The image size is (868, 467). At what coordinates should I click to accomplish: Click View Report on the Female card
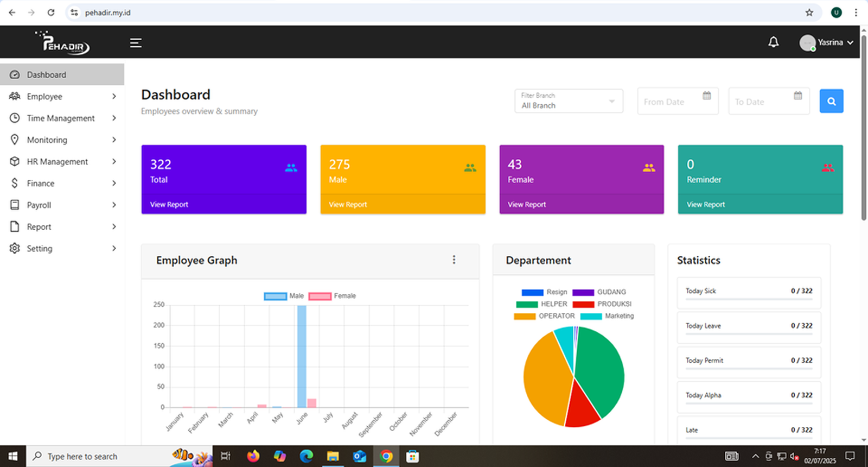point(527,205)
